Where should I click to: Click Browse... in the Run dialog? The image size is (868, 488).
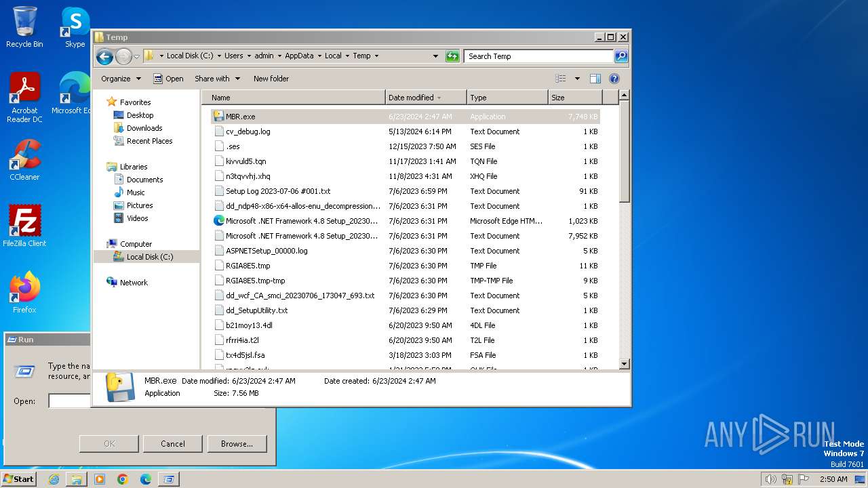237,444
